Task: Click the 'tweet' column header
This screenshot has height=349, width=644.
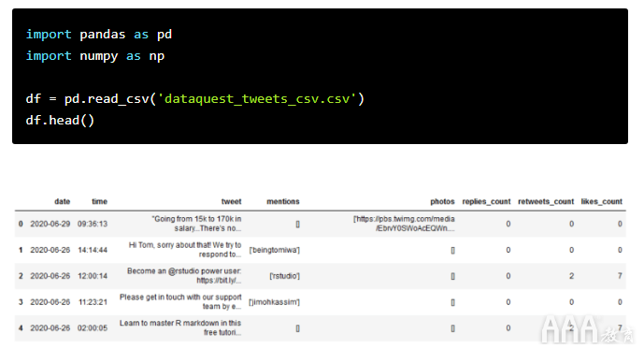Action: [x=231, y=201]
